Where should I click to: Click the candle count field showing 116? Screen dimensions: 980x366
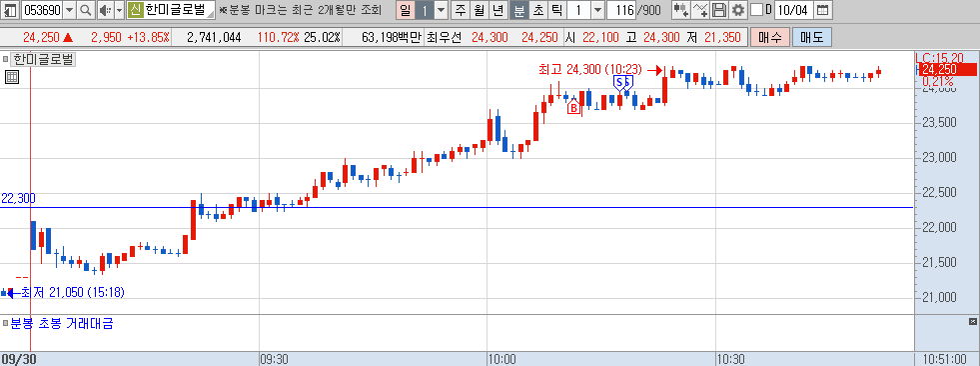tap(620, 10)
